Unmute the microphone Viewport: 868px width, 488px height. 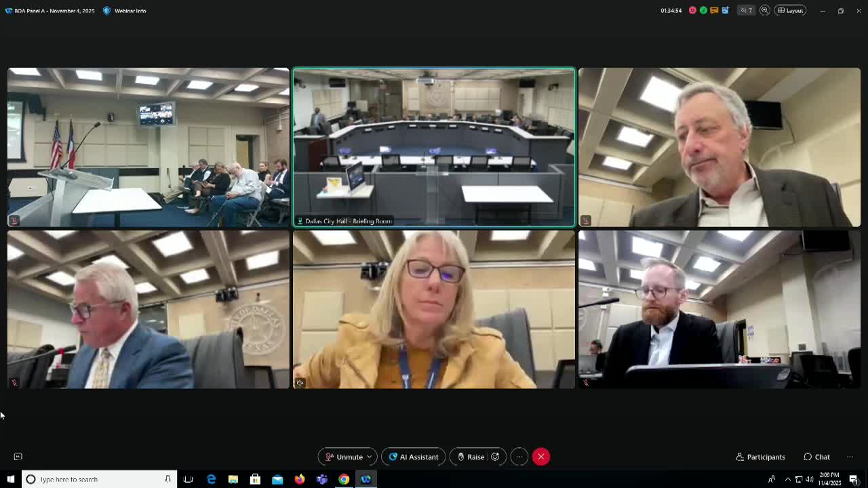tap(344, 457)
